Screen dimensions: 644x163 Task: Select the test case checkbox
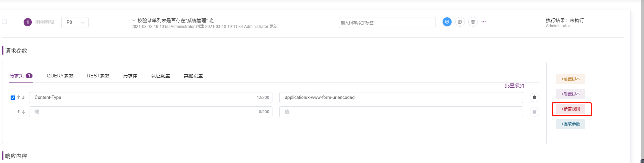[4, 21]
